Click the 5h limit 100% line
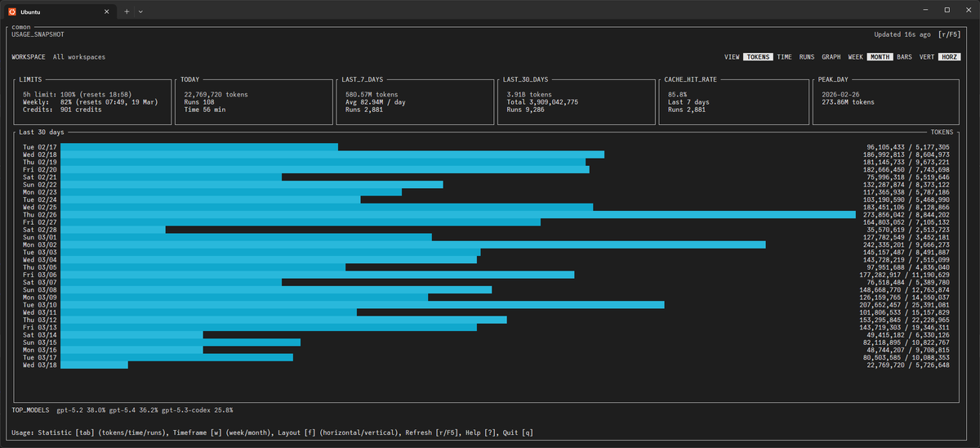Image resolution: width=980 pixels, height=448 pixels. [x=77, y=94]
